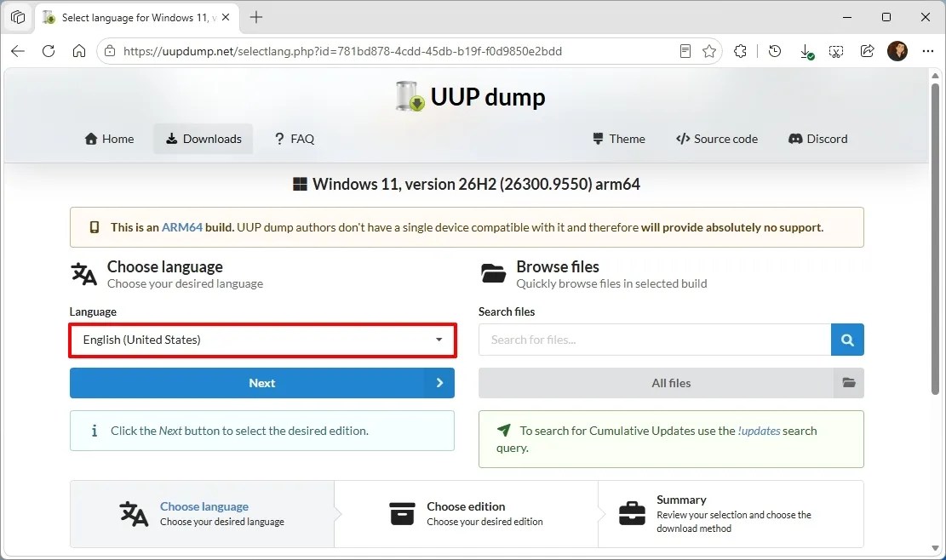
Task: Click the !updates search query text
Action: [x=759, y=431]
